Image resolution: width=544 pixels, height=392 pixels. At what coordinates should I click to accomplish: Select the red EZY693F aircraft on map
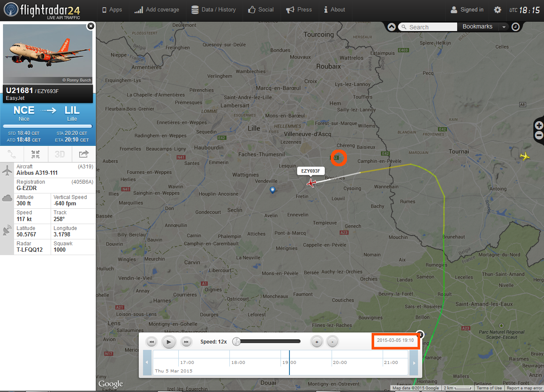tap(312, 183)
